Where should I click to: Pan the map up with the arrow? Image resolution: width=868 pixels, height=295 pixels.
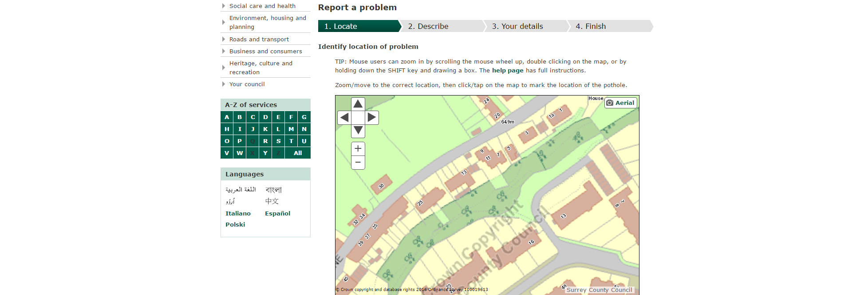358,104
